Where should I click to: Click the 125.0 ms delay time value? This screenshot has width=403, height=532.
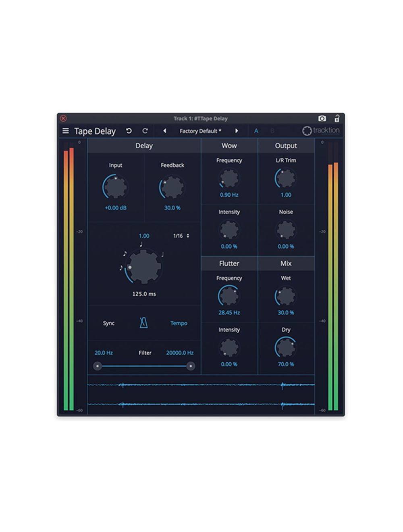tap(144, 294)
